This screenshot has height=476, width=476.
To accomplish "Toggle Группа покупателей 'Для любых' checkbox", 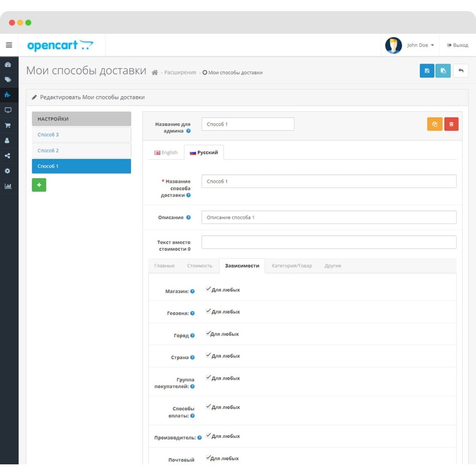I will coord(208,377).
